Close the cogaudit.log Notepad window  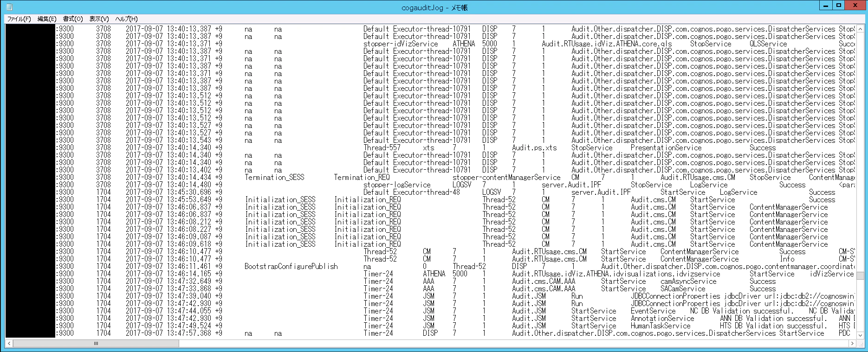[855, 6]
